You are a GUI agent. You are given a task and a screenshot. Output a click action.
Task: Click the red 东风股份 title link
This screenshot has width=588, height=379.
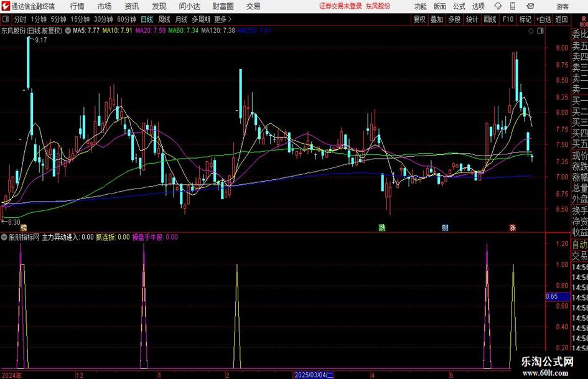pyautogui.click(x=378, y=6)
